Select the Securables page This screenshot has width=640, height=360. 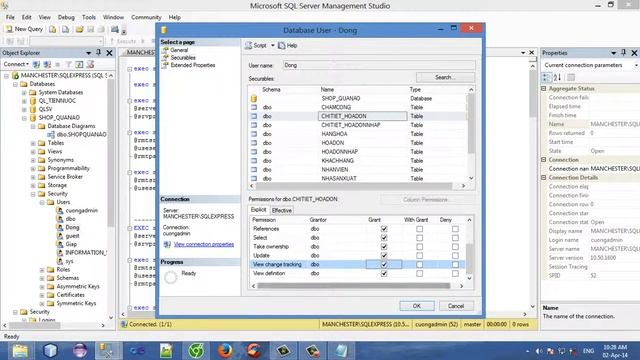tap(183, 58)
